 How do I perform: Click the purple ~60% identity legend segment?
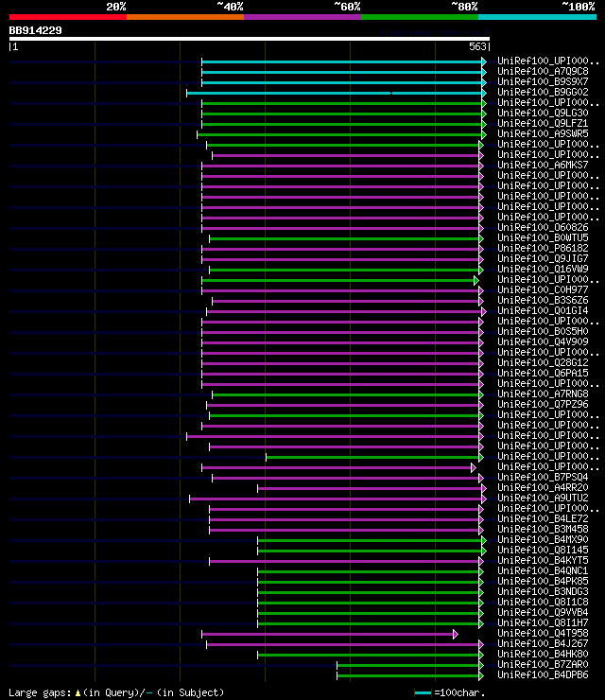coord(302,17)
